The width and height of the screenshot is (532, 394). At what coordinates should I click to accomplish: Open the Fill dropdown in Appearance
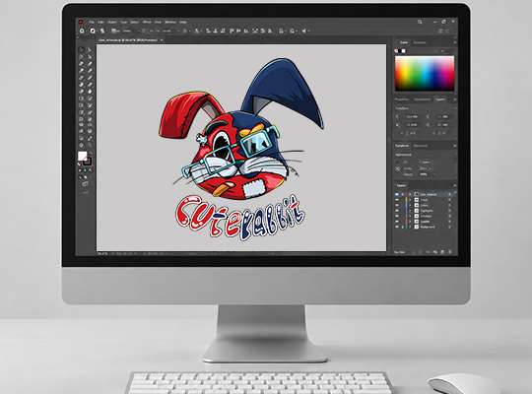pyautogui.click(x=426, y=163)
